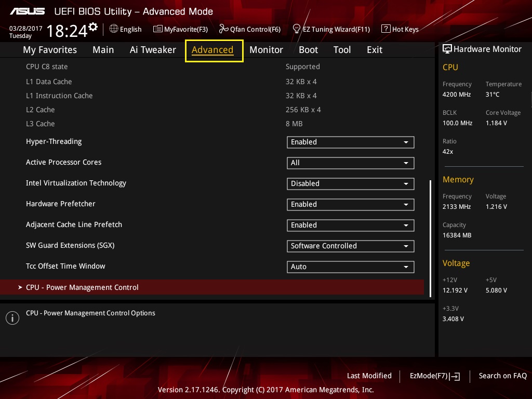
Task: Click the CPU - Power Management Control Options description
Action: coord(90,313)
